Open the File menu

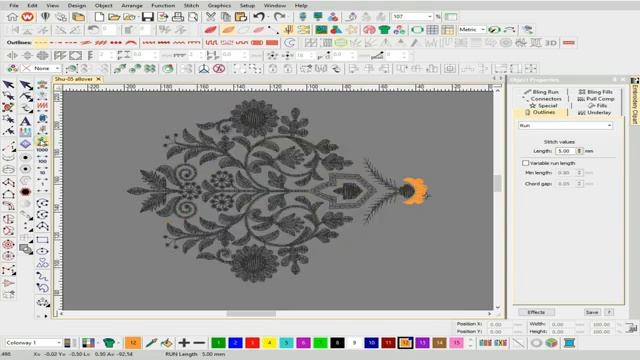(x=13, y=5)
